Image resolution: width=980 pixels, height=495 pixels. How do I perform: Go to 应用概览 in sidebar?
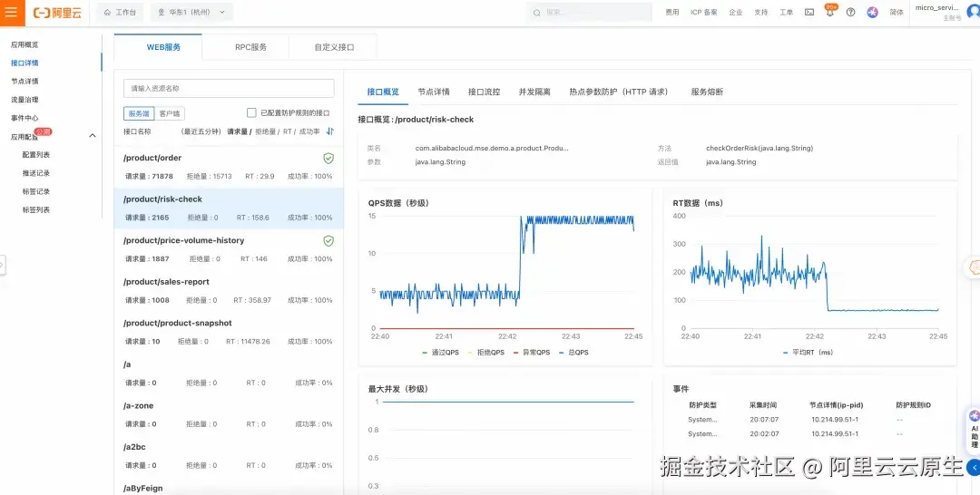click(x=24, y=45)
